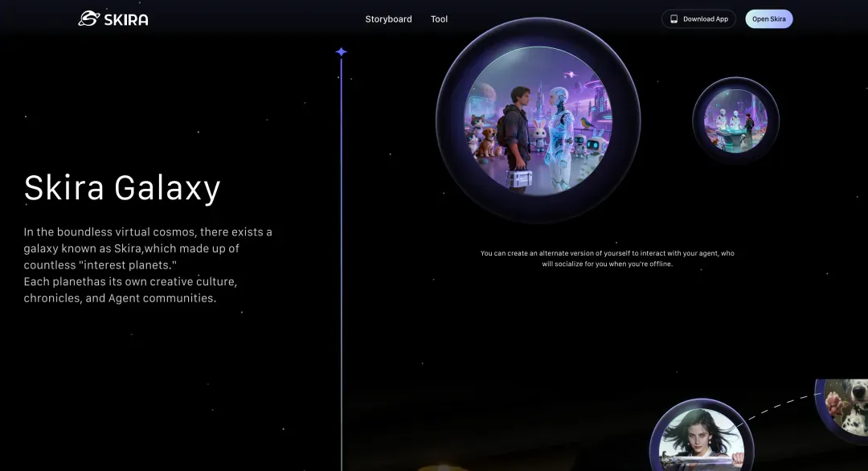Click the star marker atop the timeline
Image resolution: width=868 pixels, height=471 pixels.
[x=341, y=51]
